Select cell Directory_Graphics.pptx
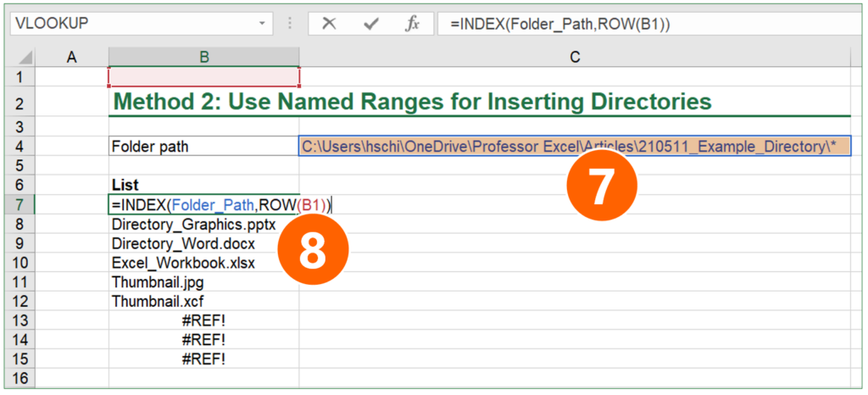This screenshot has width=868, height=395. [203, 224]
